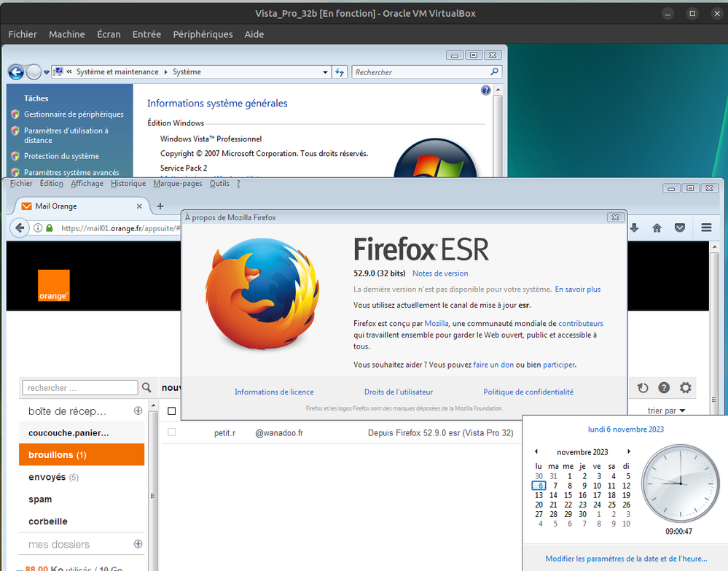Open the Firefox 'Notes de version' link
The height and width of the screenshot is (571, 728).
(440, 273)
